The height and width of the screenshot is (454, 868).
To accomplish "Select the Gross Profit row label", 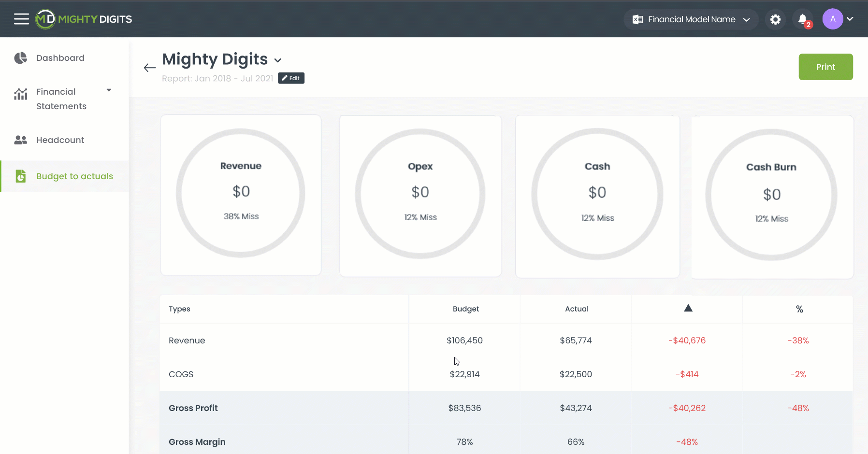I will 193,408.
